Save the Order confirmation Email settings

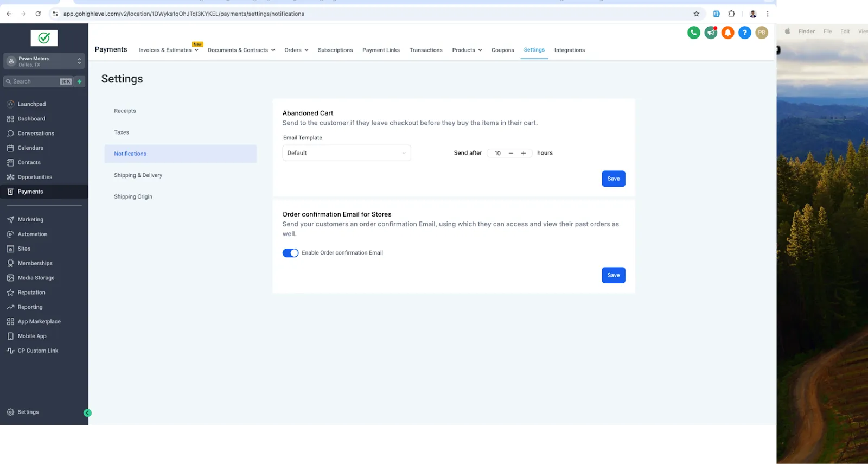point(614,275)
